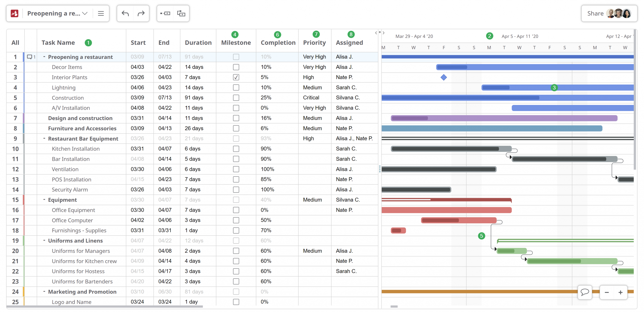This screenshot has width=644, height=312.
Task: Click the Redo arrow icon
Action: click(x=141, y=13)
